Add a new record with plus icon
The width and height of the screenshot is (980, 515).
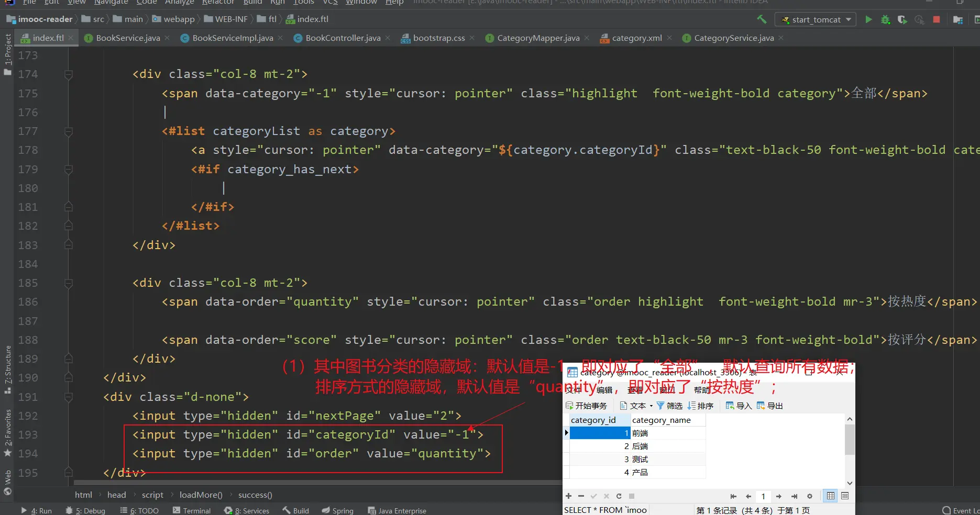(569, 496)
